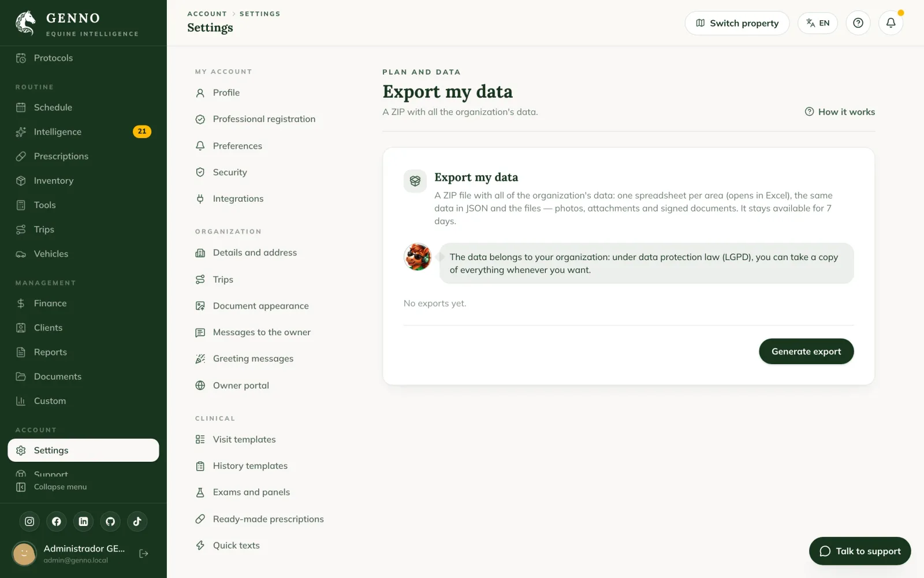This screenshot has height=578, width=924.
Task: Click the GENNO horse logo
Action: pyautogui.click(x=25, y=23)
